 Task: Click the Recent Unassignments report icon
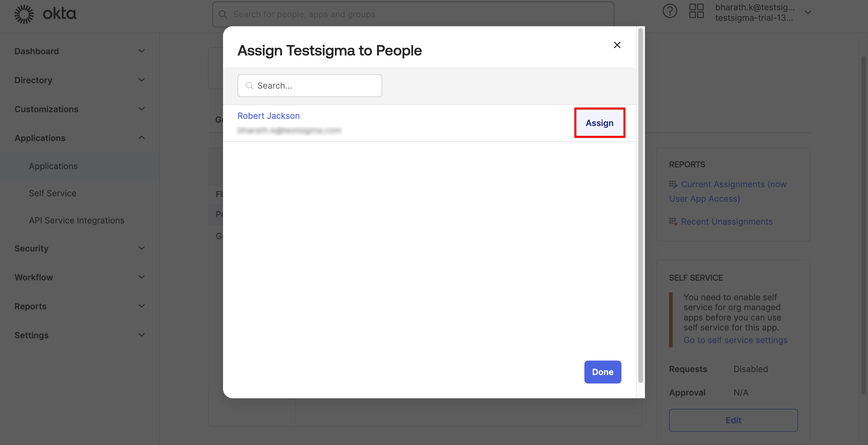pyautogui.click(x=673, y=222)
